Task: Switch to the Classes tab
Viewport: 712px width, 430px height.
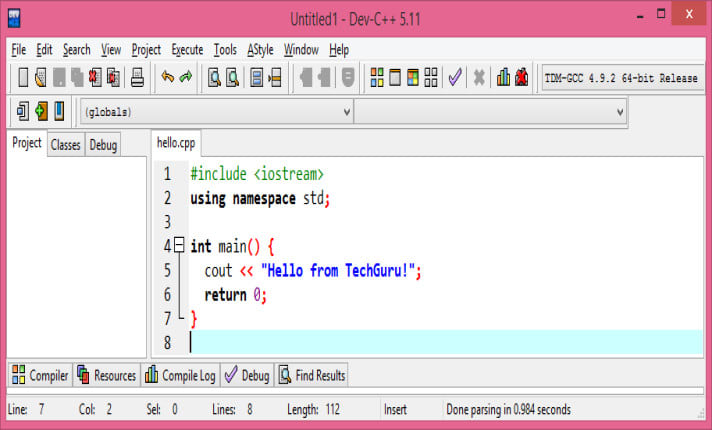Action: click(x=66, y=145)
